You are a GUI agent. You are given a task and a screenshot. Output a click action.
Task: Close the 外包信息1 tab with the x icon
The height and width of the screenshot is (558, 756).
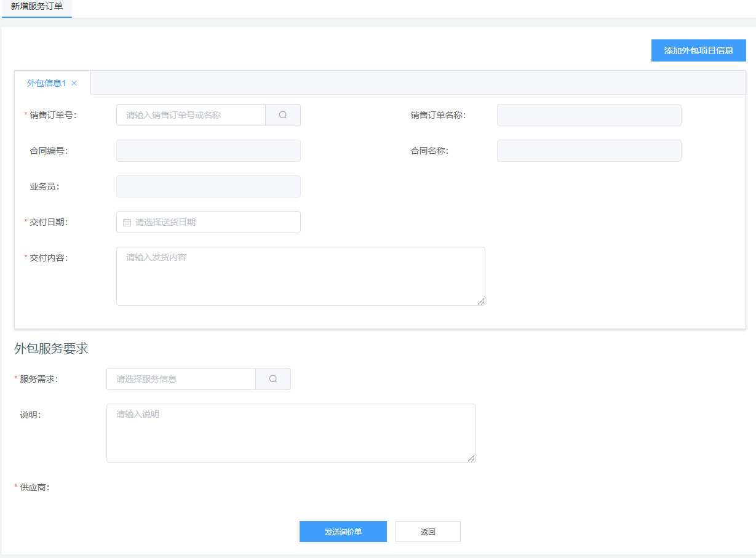point(74,83)
